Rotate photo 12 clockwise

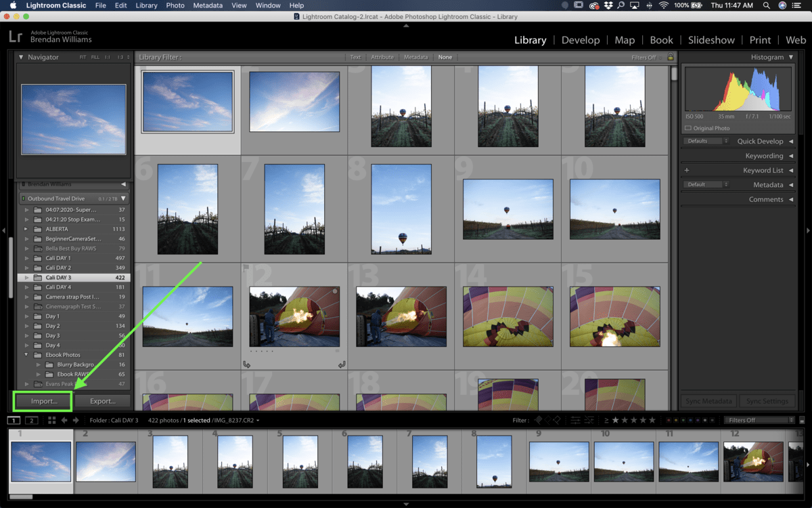[342, 364]
